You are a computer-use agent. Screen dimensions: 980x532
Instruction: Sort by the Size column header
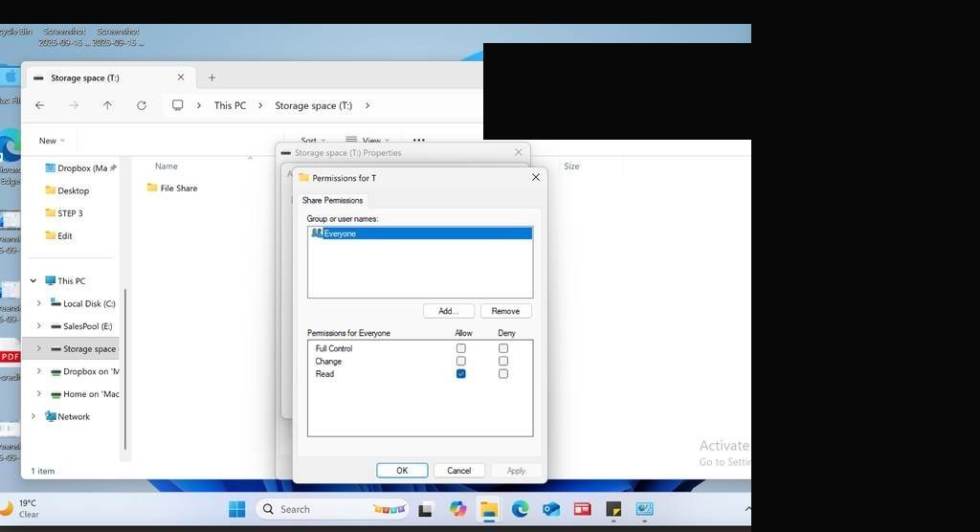(571, 166)
